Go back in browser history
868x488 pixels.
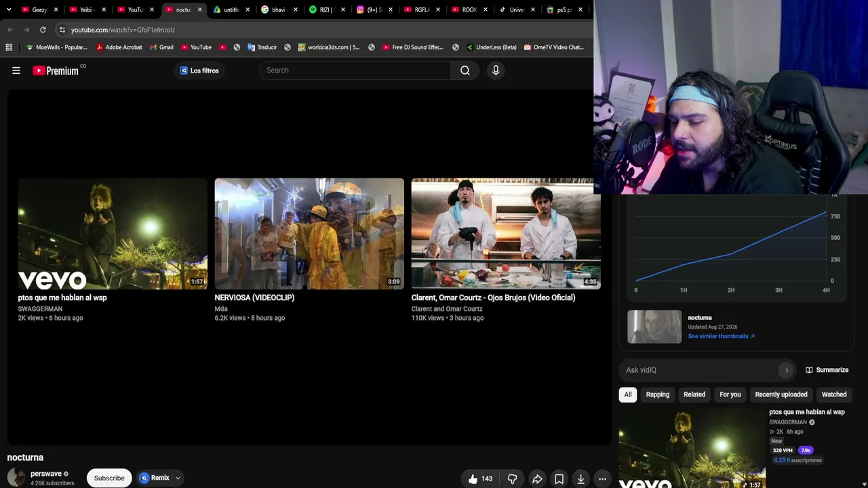(x=10, y=30)
